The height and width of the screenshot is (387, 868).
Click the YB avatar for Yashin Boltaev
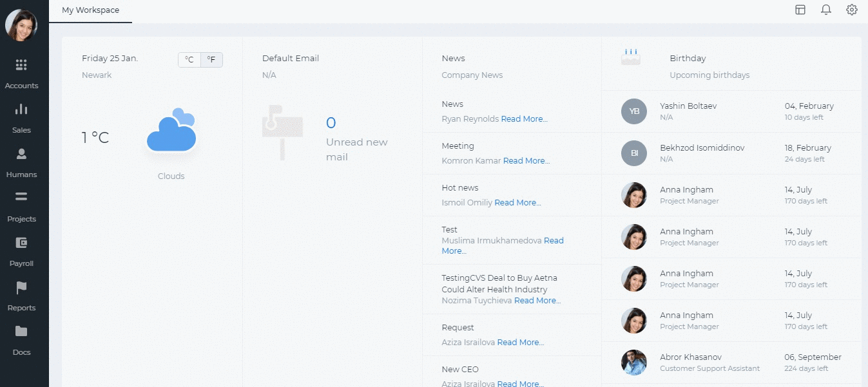(x=634, y=111)
